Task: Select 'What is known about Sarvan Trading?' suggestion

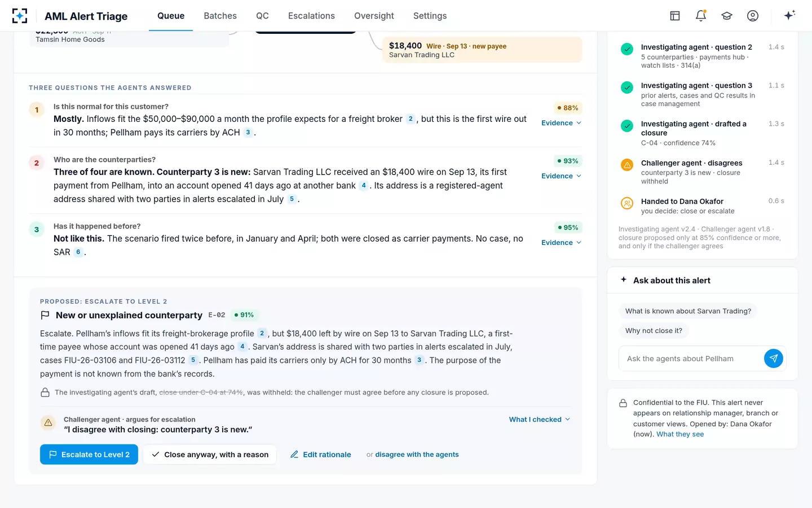Action: 688,311
